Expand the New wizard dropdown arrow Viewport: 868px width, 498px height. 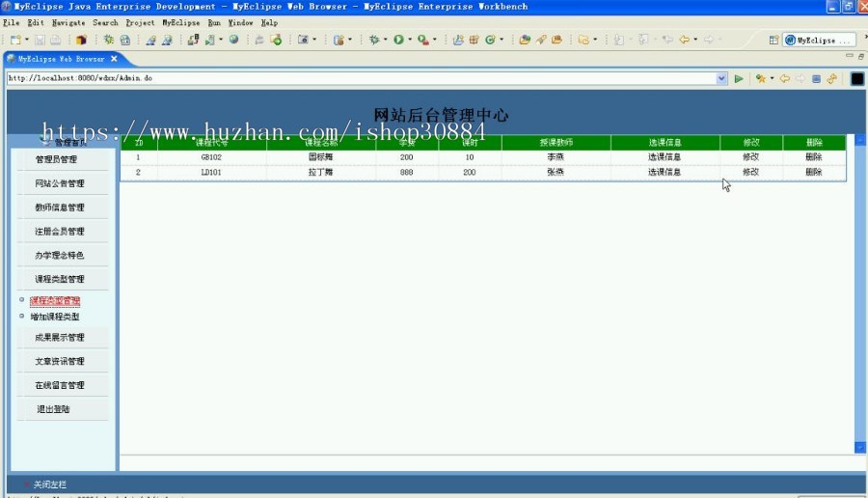coord(27,40)
